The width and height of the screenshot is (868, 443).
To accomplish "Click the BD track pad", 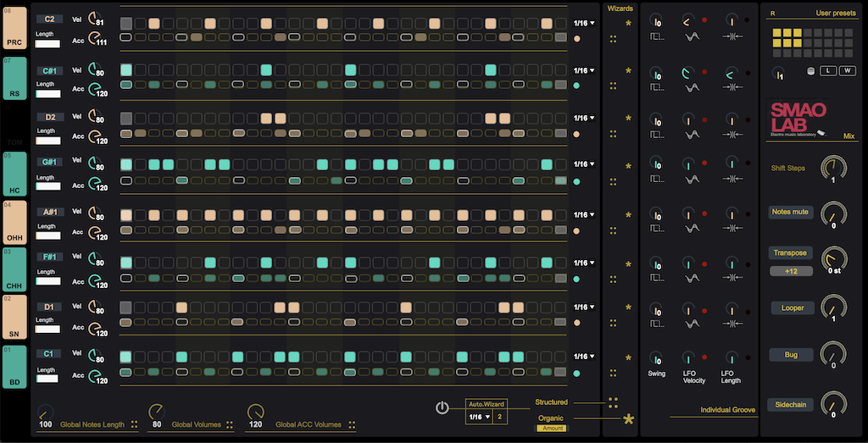I will (x=14, y=368).
